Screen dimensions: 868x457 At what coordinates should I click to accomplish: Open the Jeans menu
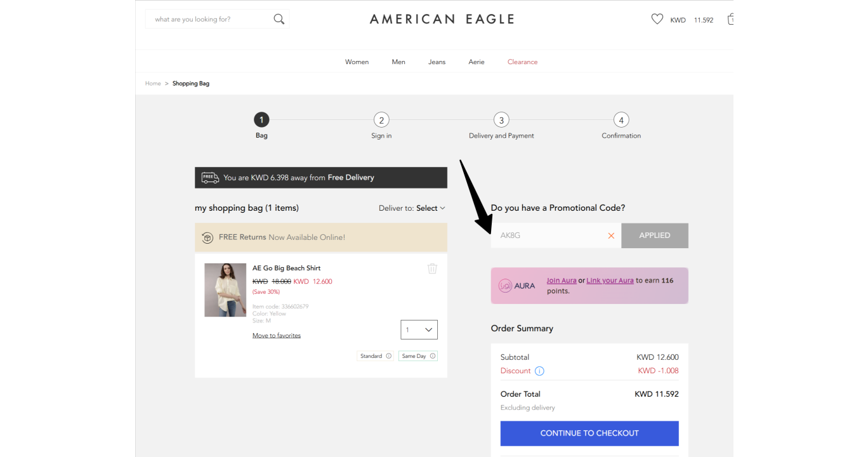point(437,62)
